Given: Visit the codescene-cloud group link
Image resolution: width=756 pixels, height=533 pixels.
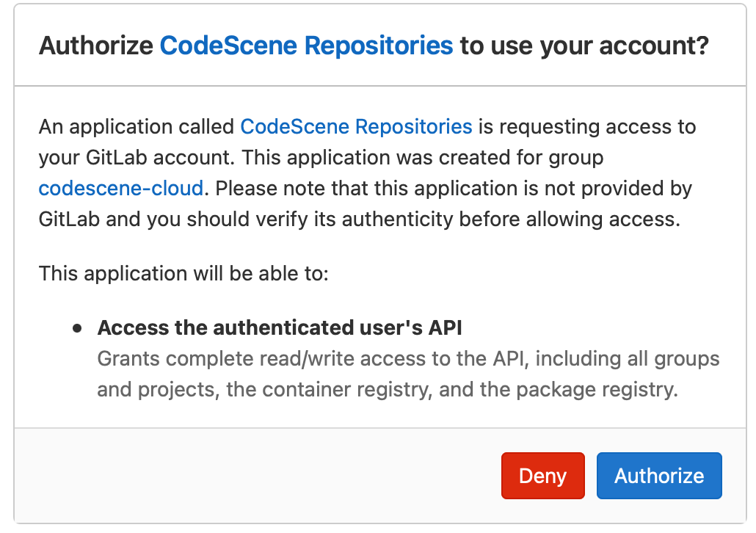Looking at the screenshot, I should 120,189.
